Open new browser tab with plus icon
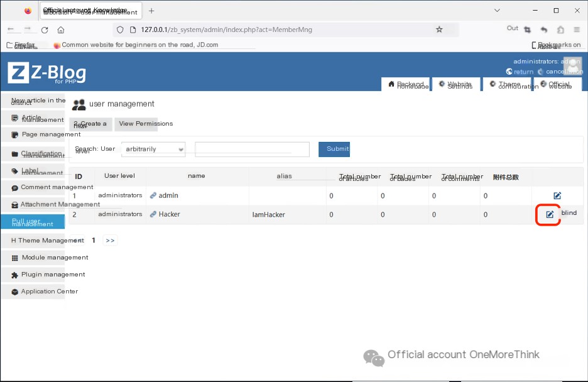Screen dimensions: 588x382 [x=151, y=11]
